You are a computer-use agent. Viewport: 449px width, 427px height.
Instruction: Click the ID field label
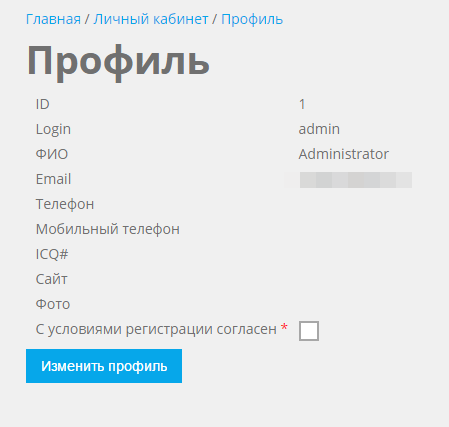click(x=43, y=104)
